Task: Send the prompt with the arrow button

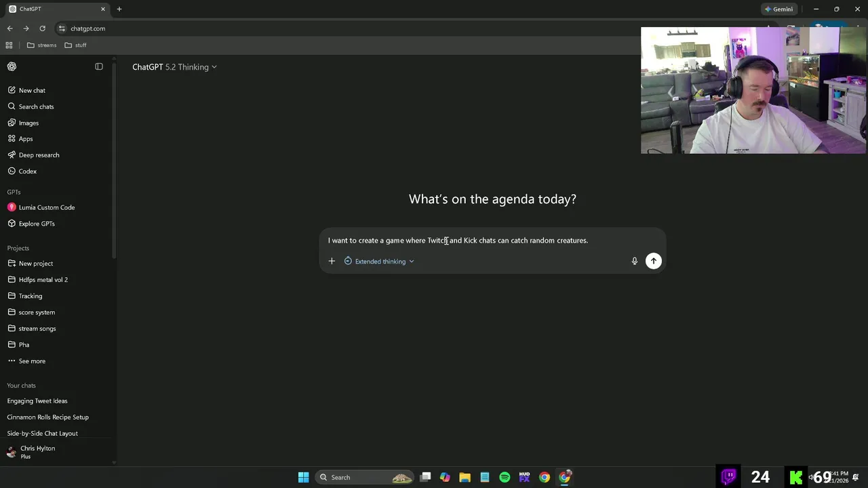Action: coord(654,261)
